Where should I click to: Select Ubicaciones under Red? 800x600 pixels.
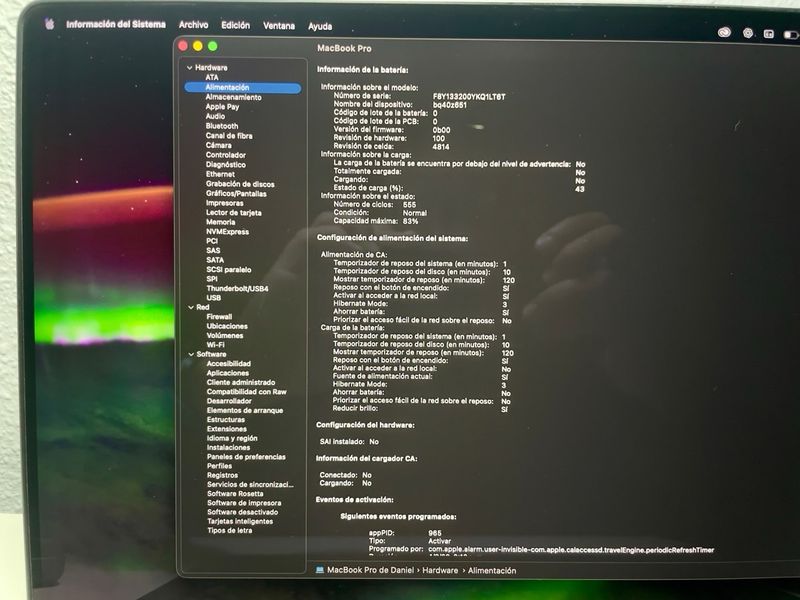227,326
